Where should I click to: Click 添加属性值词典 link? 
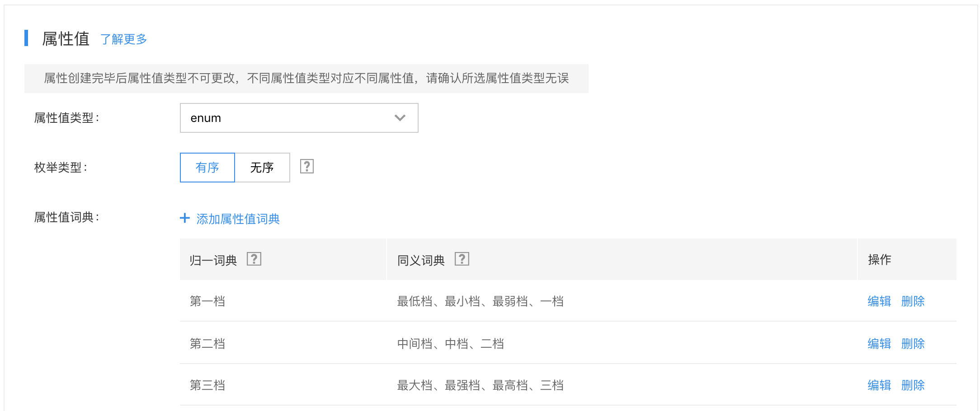238,219
